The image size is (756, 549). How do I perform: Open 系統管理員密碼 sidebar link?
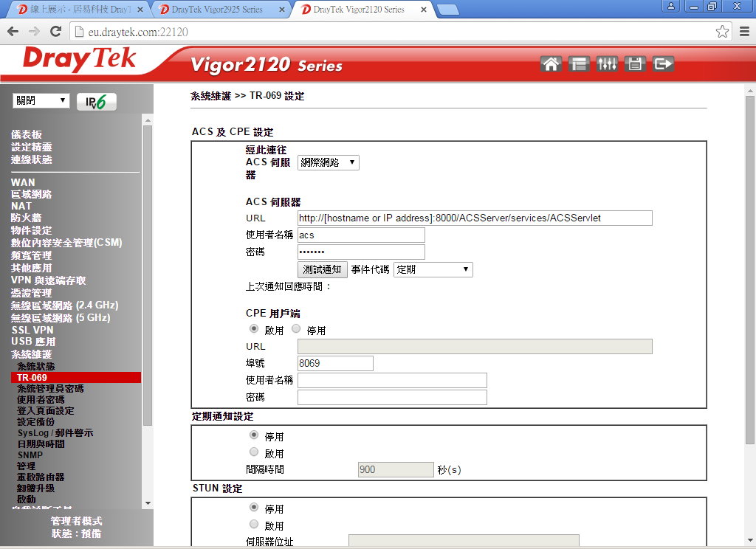[50, 388]
